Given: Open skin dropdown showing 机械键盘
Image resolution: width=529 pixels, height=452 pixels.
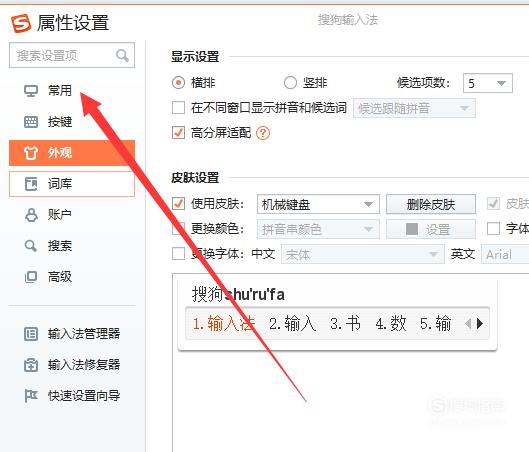Looking at the screenshot, I should click(318, 204).
